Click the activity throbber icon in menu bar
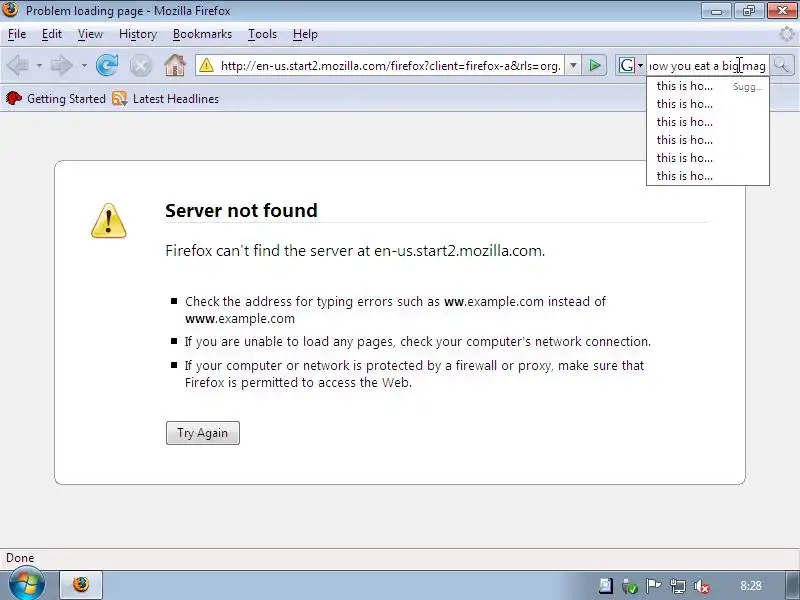Image resolution: width=800 pixels, height=600 pixels. [x=787, y=34]
